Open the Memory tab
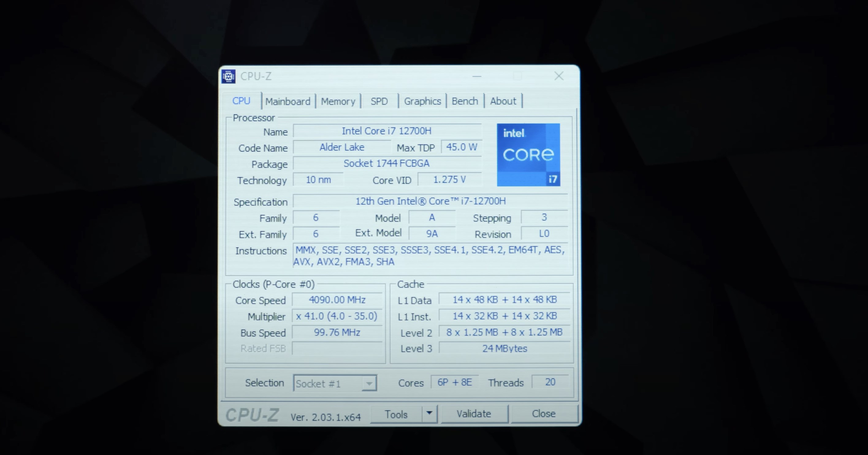 [x=338, y=101]
